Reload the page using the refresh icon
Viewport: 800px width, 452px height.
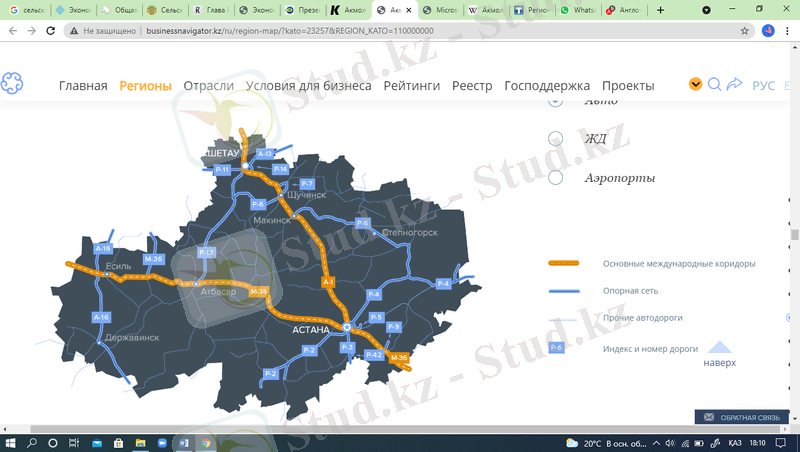click(50, 31)
